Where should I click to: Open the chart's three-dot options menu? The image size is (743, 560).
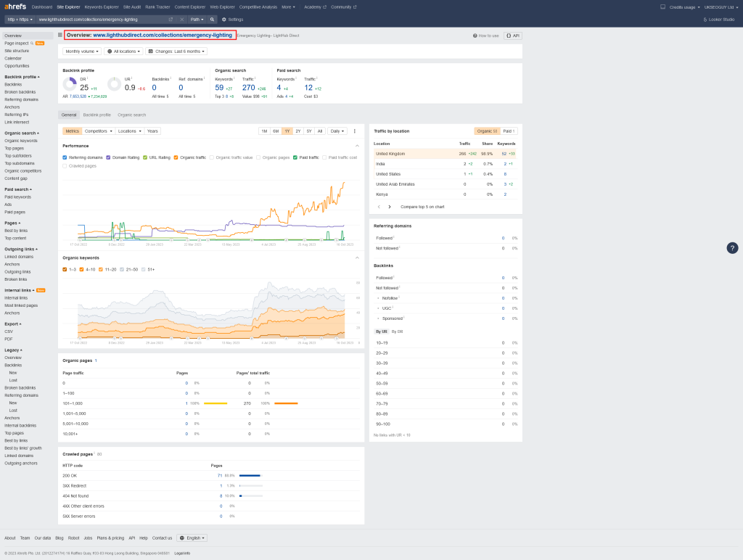click(355, 131)
